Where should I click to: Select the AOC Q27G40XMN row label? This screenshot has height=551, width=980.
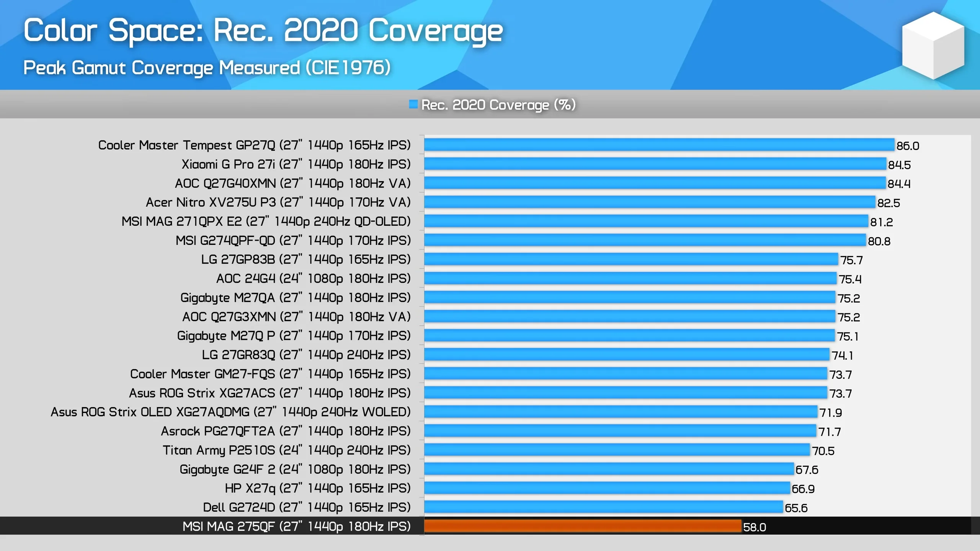pyautogui.click(x=293, y=183)
